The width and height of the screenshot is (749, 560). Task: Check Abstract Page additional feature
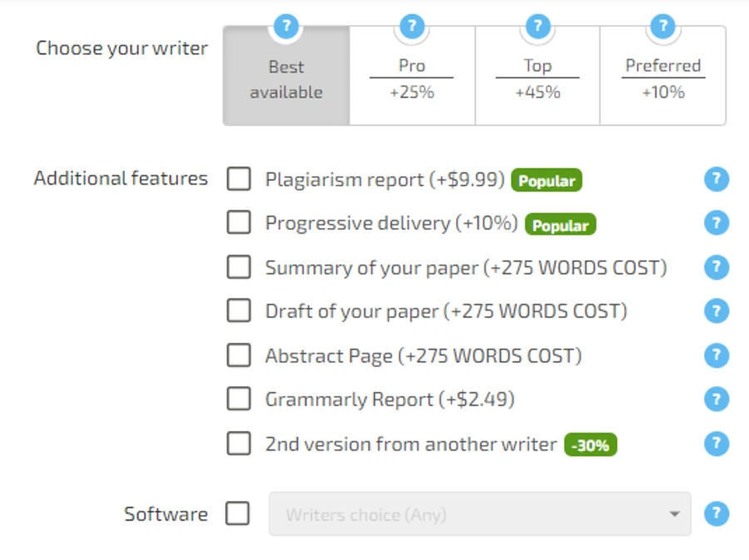[239, 355]
